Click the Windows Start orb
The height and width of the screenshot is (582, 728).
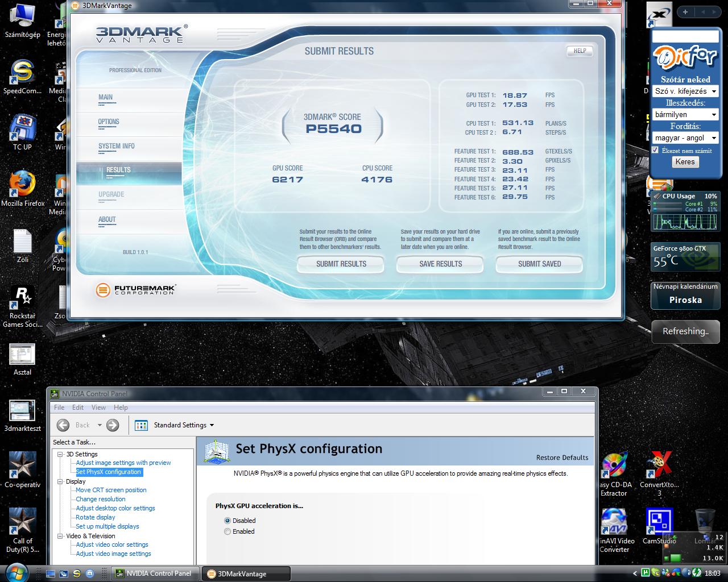click(x=16, y=572)
